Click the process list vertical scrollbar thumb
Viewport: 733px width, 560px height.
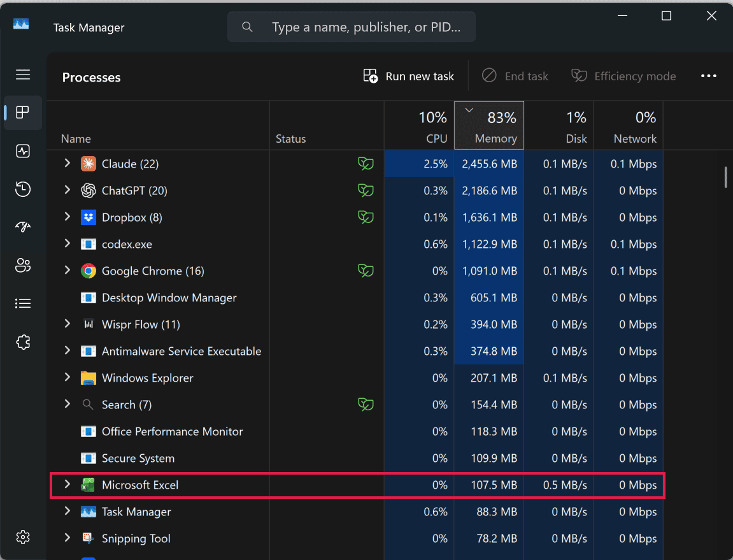[725, 177]
